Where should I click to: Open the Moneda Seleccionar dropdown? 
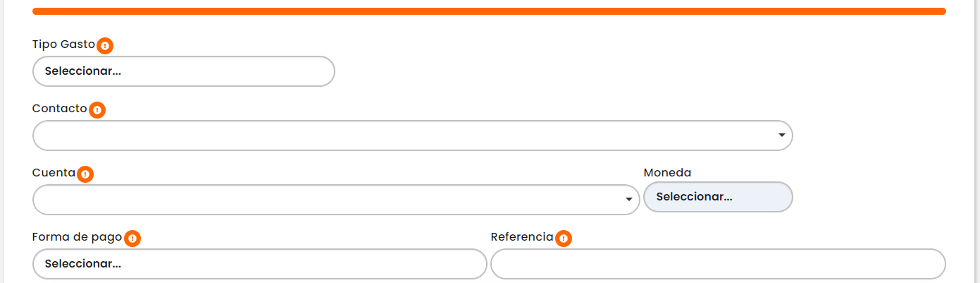pyautogui.click(x=717, y=197)
